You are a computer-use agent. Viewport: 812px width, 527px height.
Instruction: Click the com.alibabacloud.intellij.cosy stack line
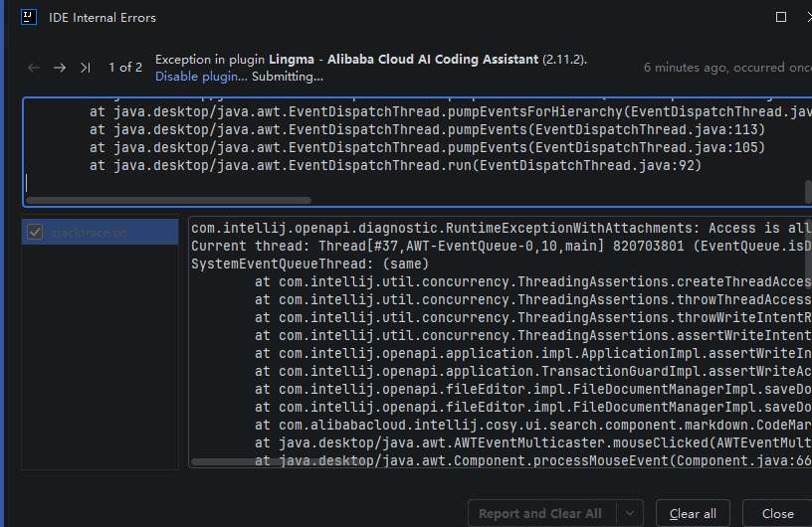(533, 425)
